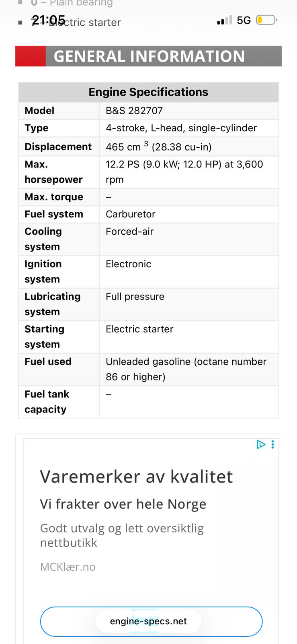Tap the Fuel tank capacity row label

tap(47, 402)
